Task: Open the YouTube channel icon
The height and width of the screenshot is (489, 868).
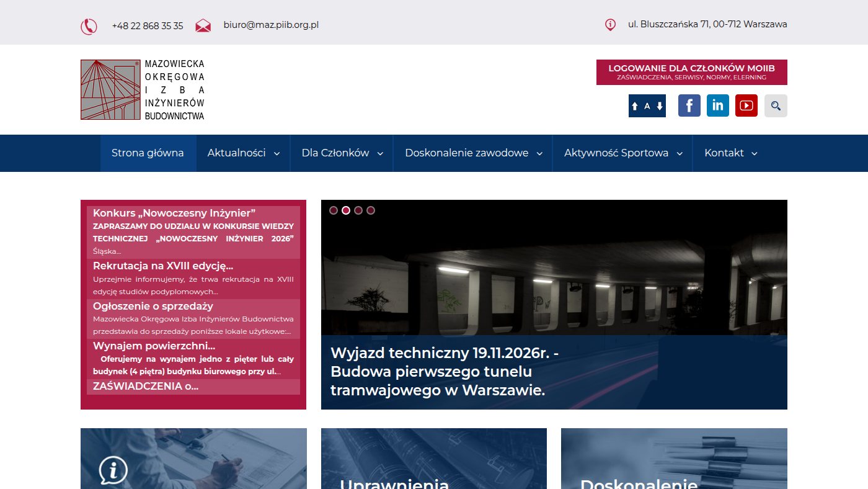Action: pyautogui.click(x=746, y=105)
